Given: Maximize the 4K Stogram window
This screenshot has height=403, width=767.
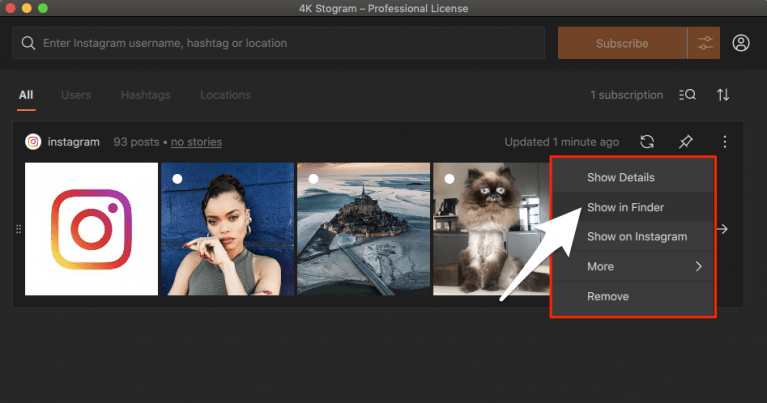Looking at the screenshot, I should point(43,8).
